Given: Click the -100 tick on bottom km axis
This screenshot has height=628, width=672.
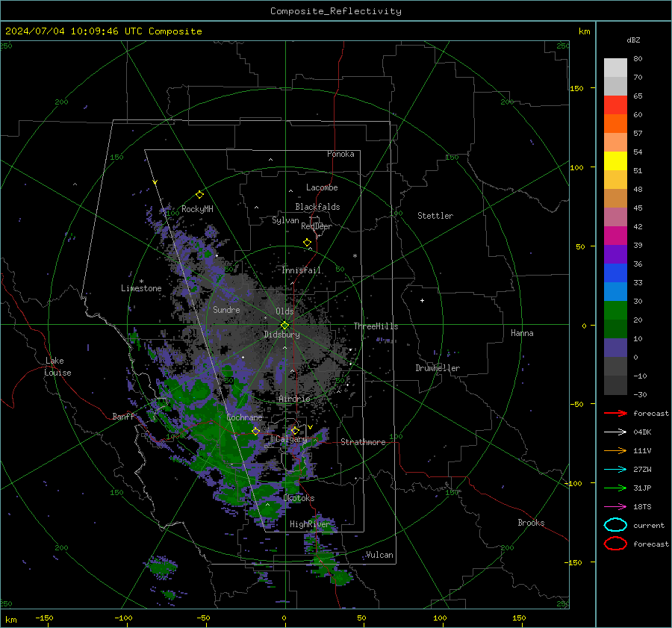Looking at the screenshot, I should click(x=123, y=618).
